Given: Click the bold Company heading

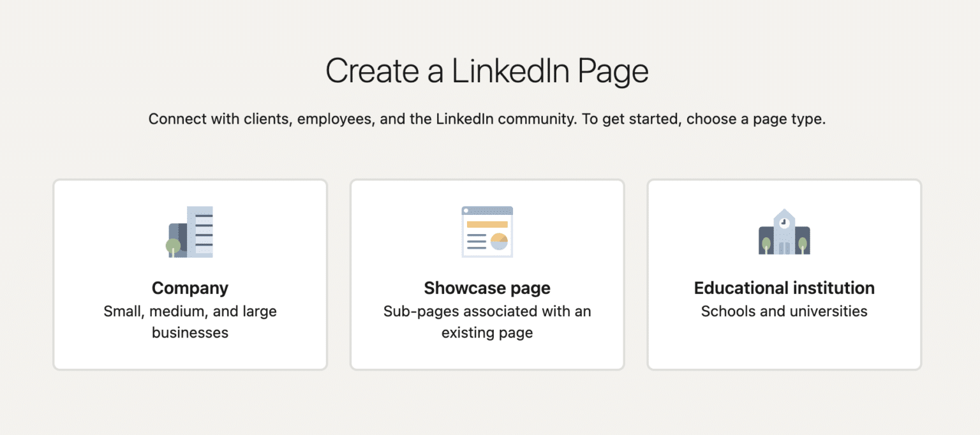Looking at the screenshot, I should click(189, 288).
